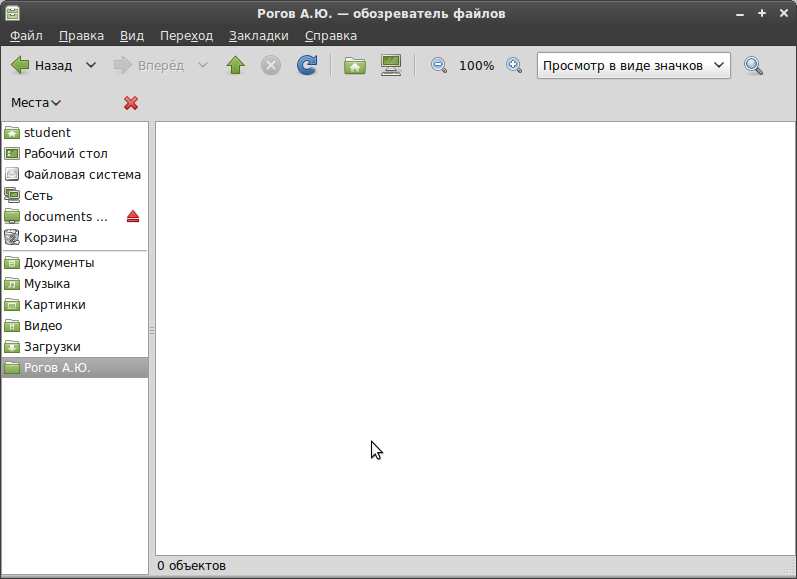Close the sidebar with red X
The height and width of the screenshot is (579, 797).
[131, 103]
